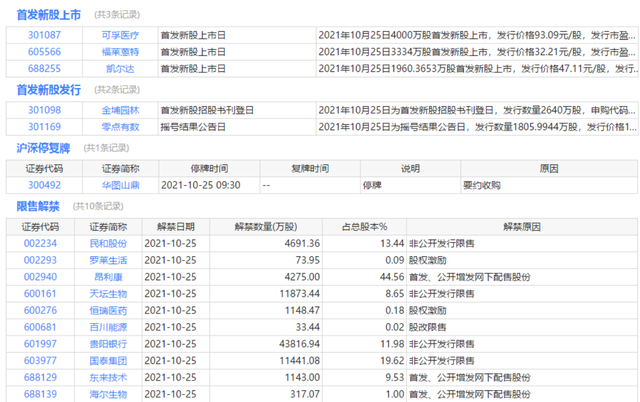Select listing description mentioning 47.11元/股
The height and width of the screenshot is (402, 640).
click(477, 69)
